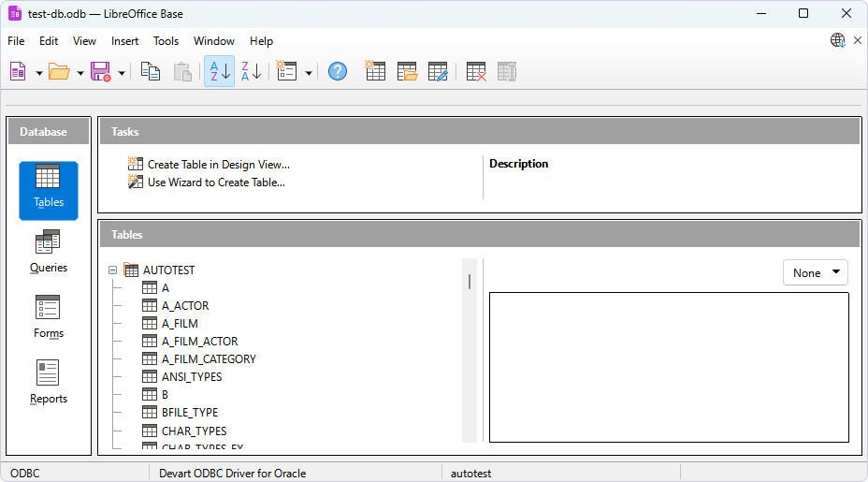Click the Copy toolbar icon
Screen dimensions: 868x482
pos(151,72)
